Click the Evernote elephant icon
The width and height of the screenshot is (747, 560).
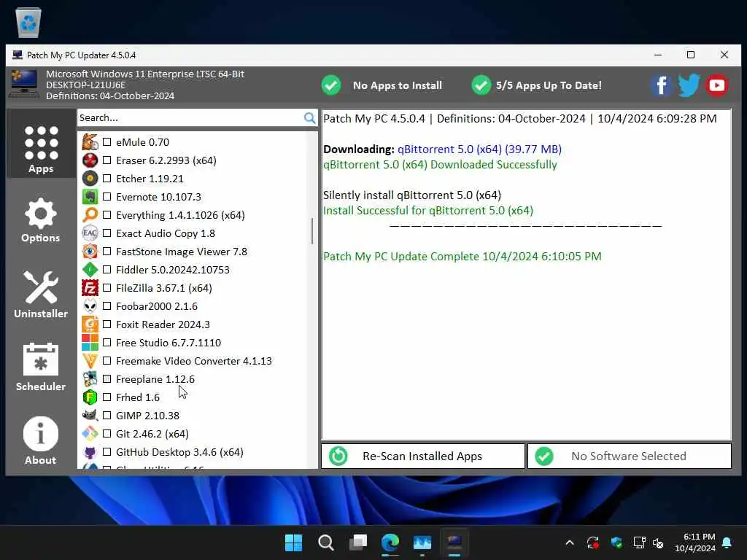(90, 197)
